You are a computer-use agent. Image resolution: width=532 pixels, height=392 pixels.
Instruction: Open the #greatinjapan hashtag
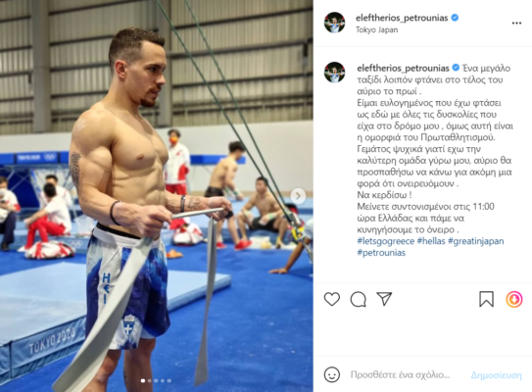coord(476,241)
